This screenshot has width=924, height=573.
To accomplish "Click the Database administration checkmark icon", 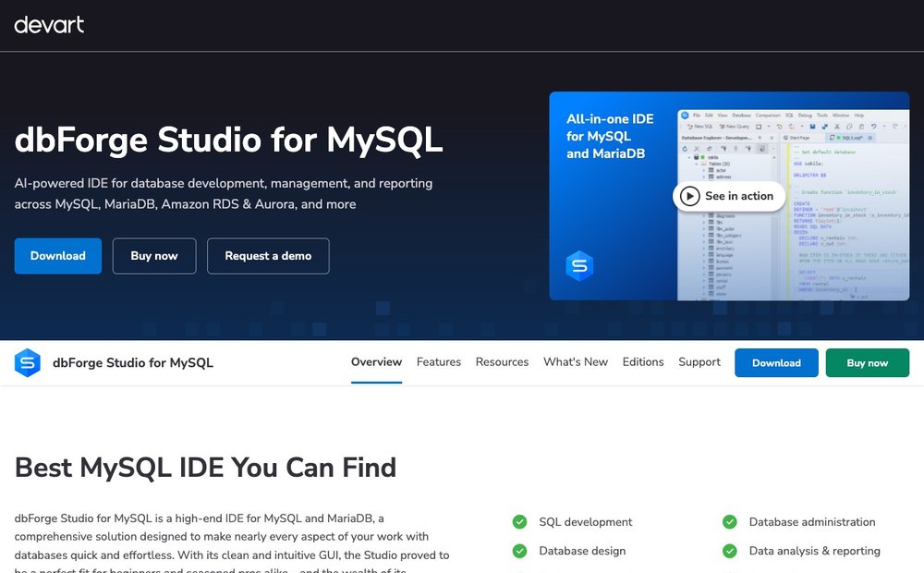I will [x=730, y=522].
